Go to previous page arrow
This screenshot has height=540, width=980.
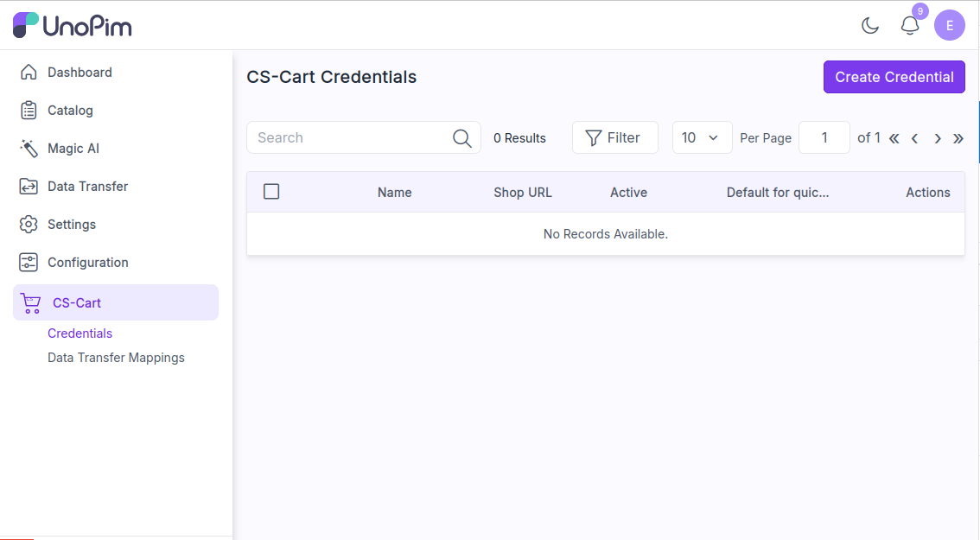click(x=915, y=139)
